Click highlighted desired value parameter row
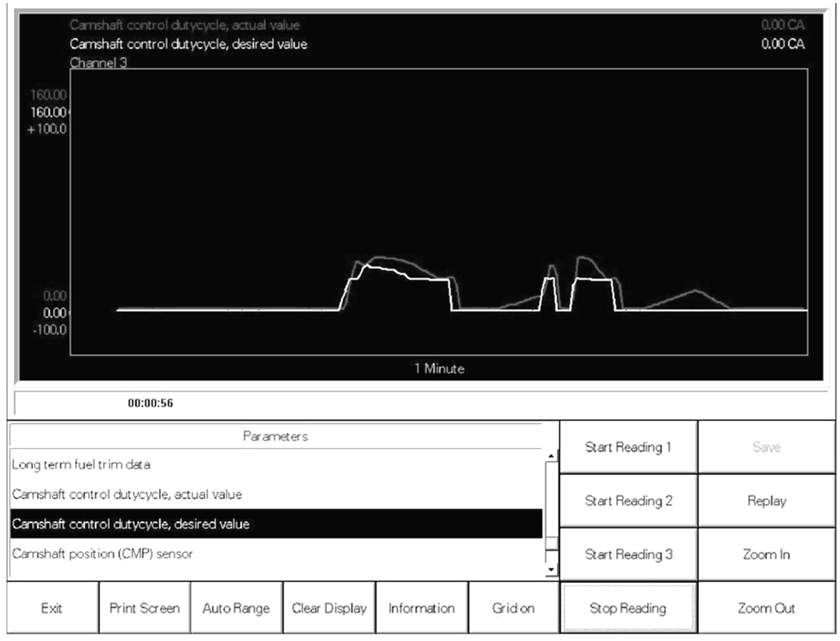The height and width of the screenshot is (641, 840). 275,524
